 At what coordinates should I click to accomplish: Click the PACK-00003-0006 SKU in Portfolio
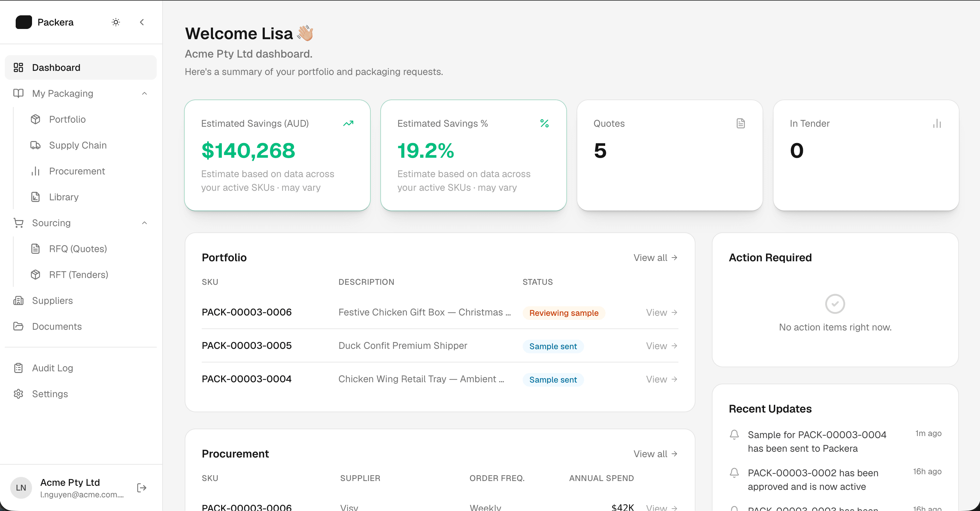coord(246,312)
